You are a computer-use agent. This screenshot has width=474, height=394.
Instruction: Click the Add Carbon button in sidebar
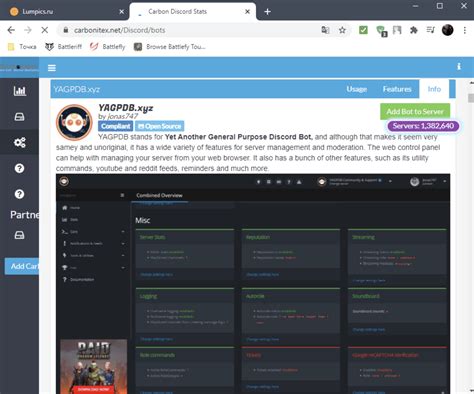(x=22, y=266)
